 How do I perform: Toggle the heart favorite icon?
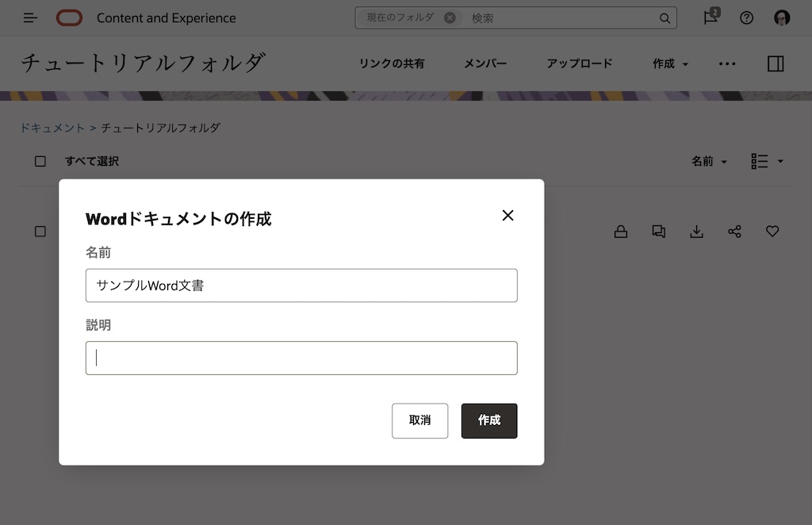coord(772,231)
